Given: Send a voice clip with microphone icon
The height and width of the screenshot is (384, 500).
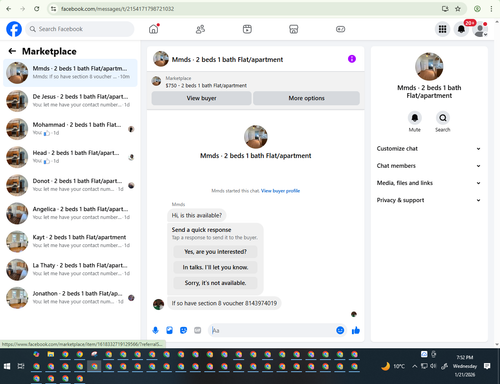Looking at the screenshot, I should click(155, 330).
